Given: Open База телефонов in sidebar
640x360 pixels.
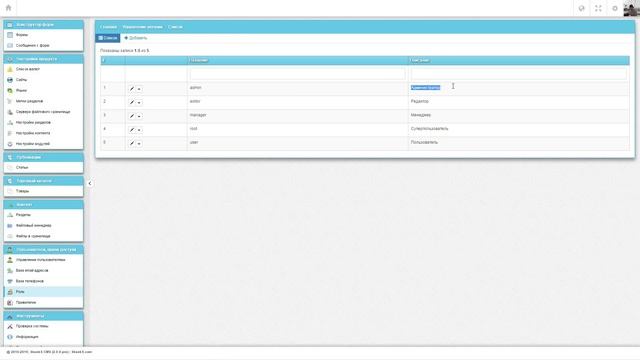Looking at the screenshot, I should coord(43,281).
